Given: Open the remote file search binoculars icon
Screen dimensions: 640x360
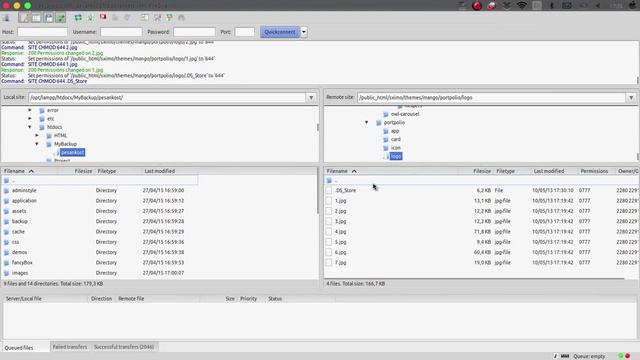Looking at the screenshot, I should tap(181, 18).
